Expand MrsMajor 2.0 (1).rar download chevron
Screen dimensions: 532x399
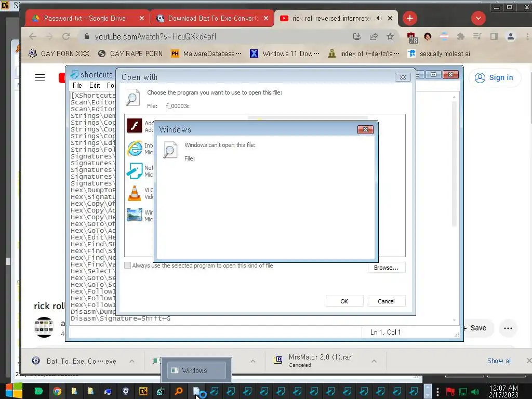pyautogui.click(x=374, y=361)
